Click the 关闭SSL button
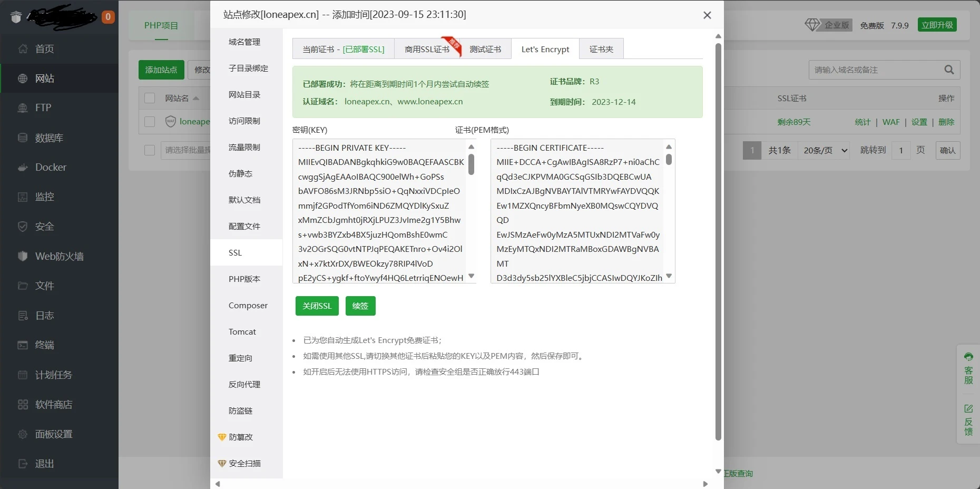This screenshot has width=980, height=489. tap(317, 306)
